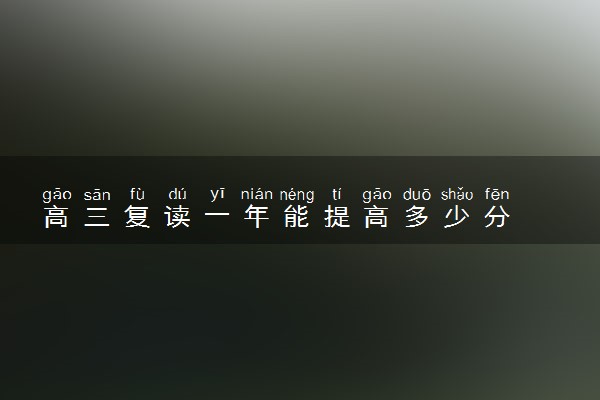The height and width of the screenshot is (400, 600).
Task: Click the Chinese character 三
Action: [97, 217]
